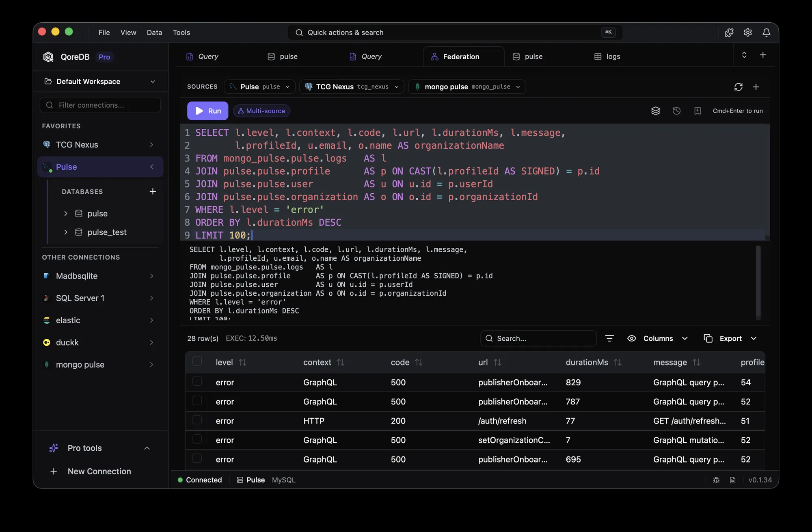This screenshot has width=812, height=532.
Task: Open the settings gear in title bar
Action: pos(748,32)
